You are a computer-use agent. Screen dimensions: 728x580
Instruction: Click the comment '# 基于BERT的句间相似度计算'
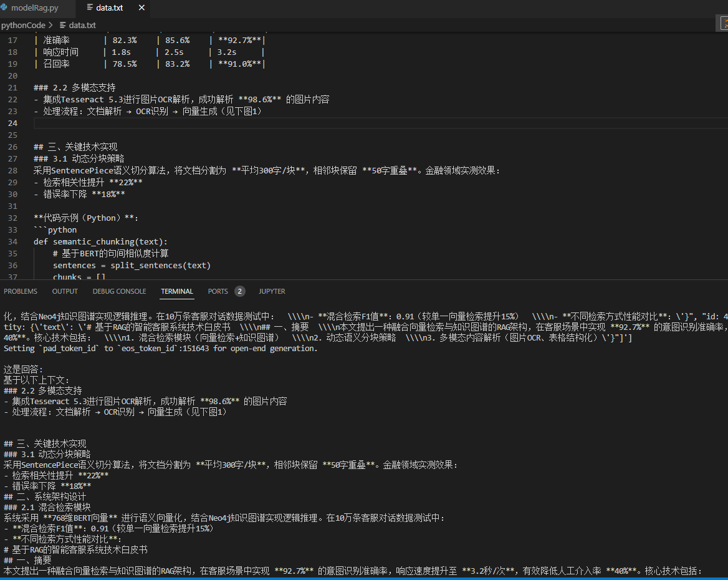[x=110, y=254]
